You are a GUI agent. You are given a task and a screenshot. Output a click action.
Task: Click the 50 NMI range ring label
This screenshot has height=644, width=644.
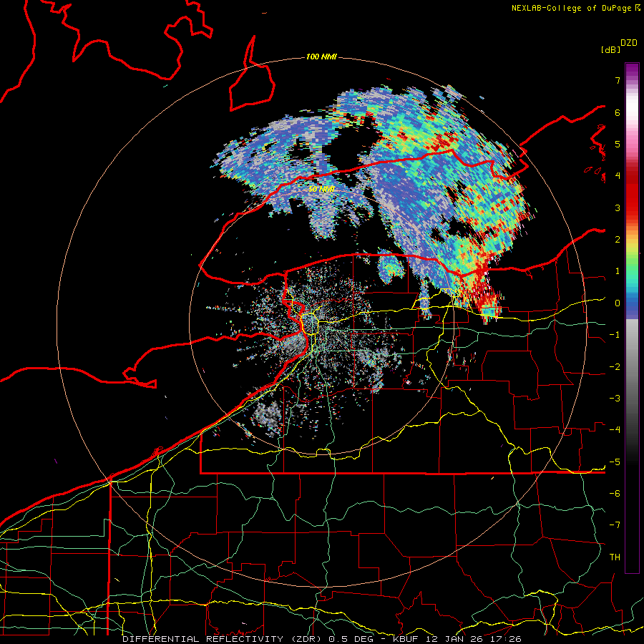(x=321, y=190)
